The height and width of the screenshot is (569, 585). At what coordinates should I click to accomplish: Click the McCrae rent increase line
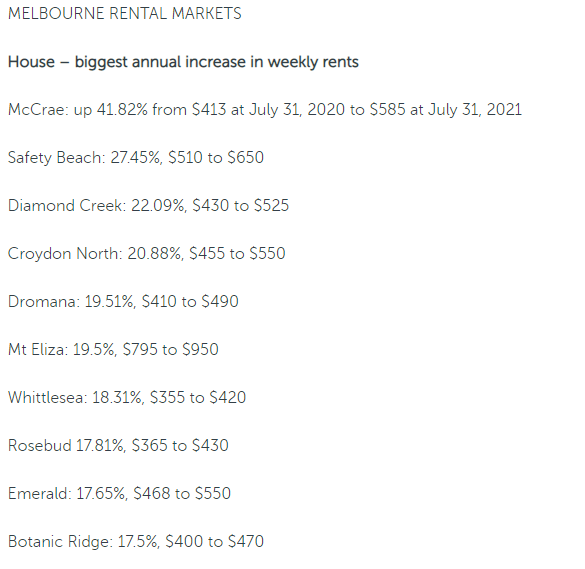coord(265,110)
